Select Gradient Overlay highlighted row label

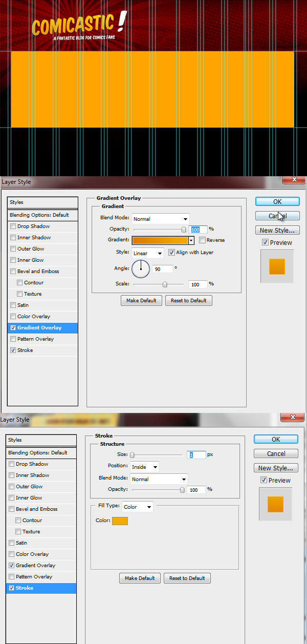[39, 328]
